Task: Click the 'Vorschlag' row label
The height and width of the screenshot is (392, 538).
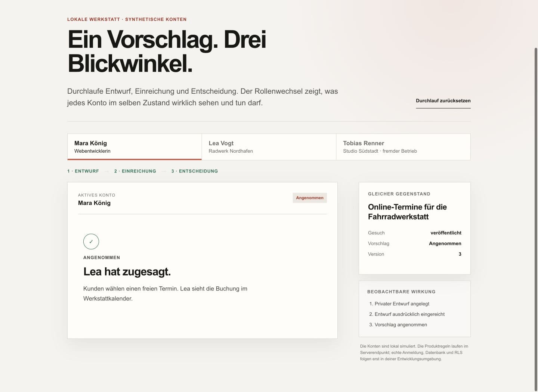Action: 378,243
